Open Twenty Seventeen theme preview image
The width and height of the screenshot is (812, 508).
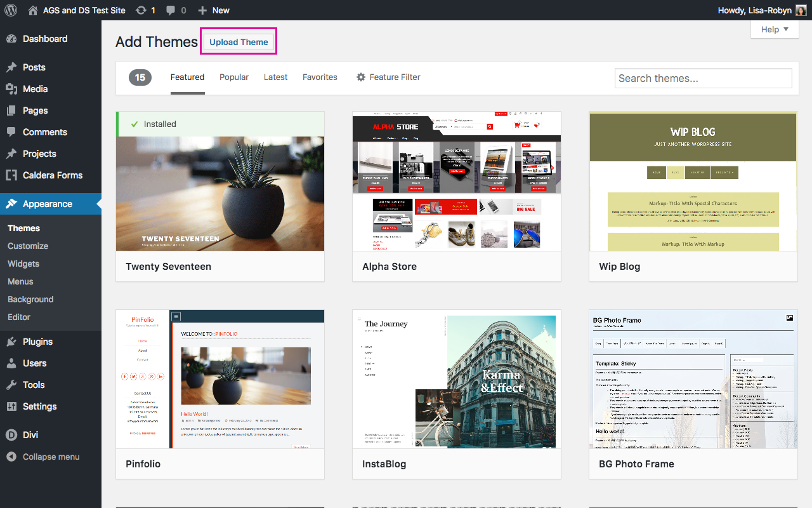pyautogui.click(x=220, y=194)
